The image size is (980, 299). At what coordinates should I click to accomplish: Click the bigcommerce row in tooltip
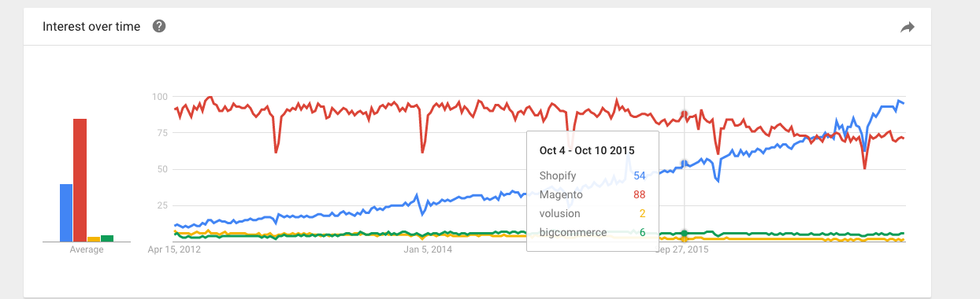pyautogui.click(x=592, y=232)
